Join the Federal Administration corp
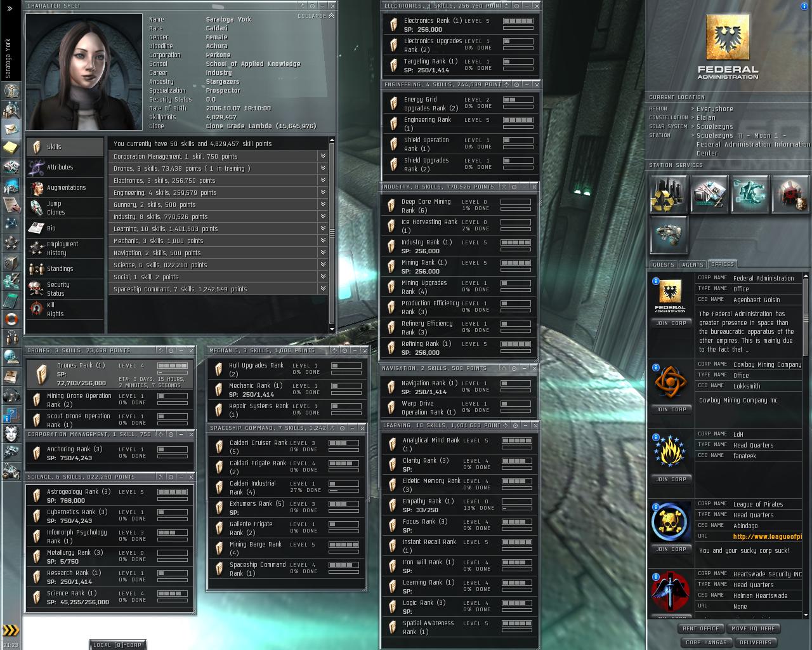This screenshot has height=650, width=812. (x=671, y=323)
